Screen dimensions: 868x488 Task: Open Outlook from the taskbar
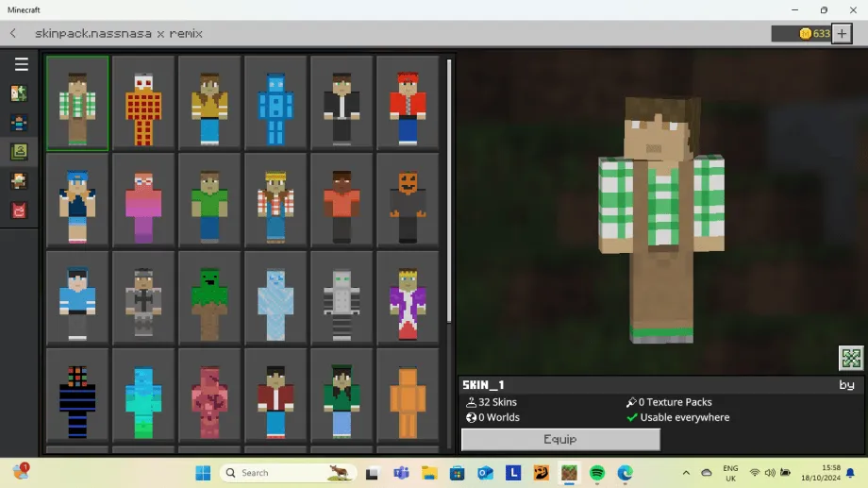tap(485, 473)
